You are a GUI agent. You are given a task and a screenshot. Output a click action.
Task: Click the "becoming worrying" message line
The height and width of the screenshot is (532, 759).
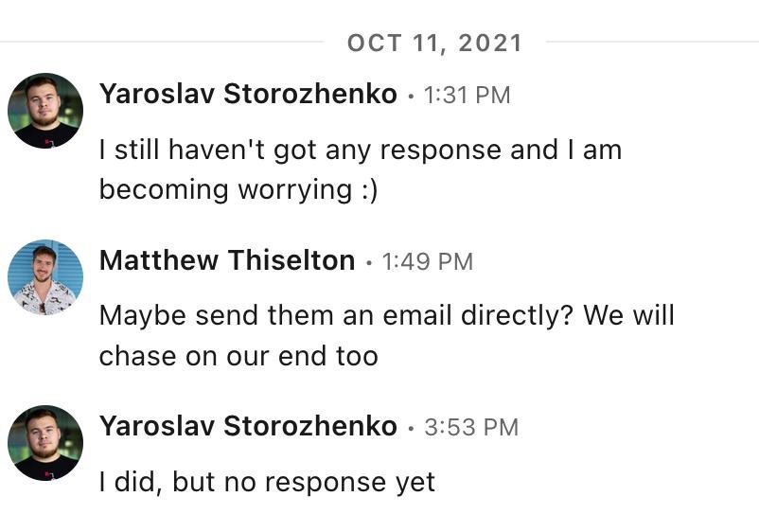click(238, 189)
